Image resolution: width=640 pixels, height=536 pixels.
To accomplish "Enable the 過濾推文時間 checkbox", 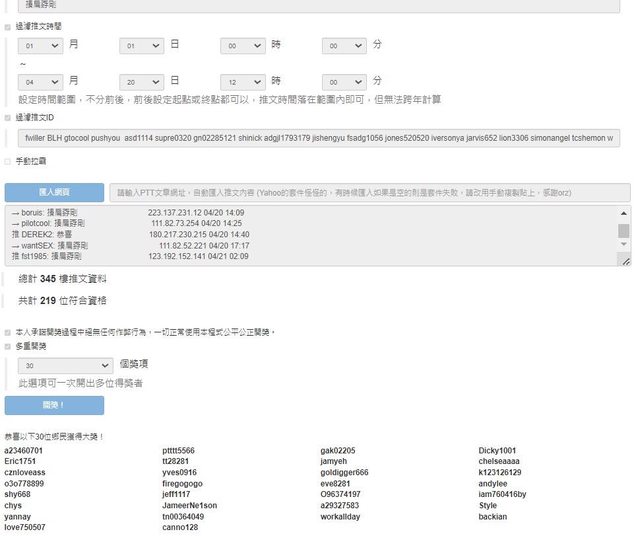I will 8,27.
